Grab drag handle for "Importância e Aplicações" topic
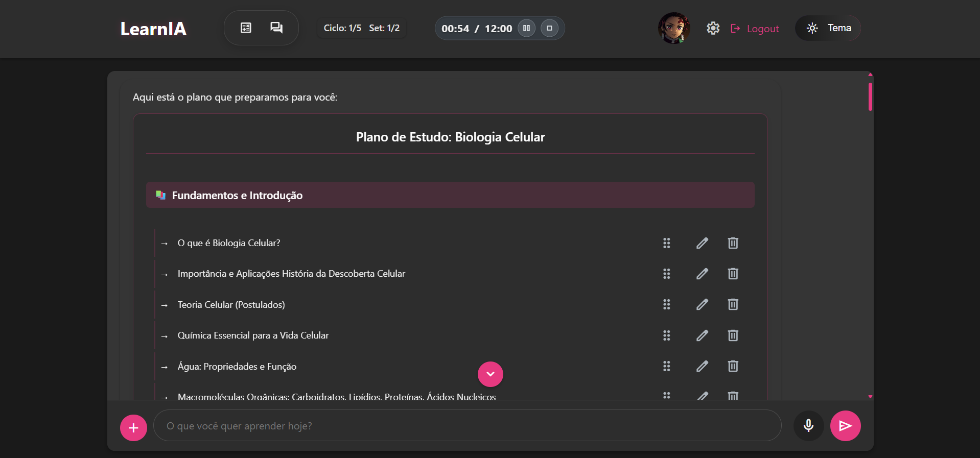The height and width of the screenshot is (458, 980). click(x=666, y=274)
